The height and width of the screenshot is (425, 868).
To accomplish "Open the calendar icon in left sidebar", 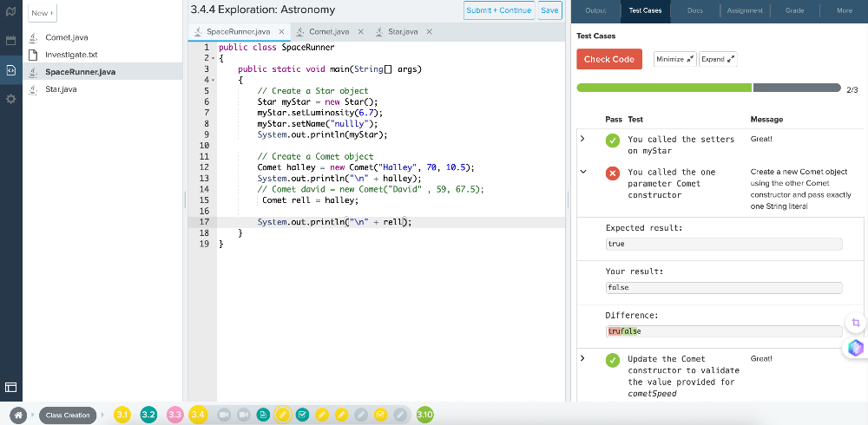I will pyautogui.click(x=10, y=40).
